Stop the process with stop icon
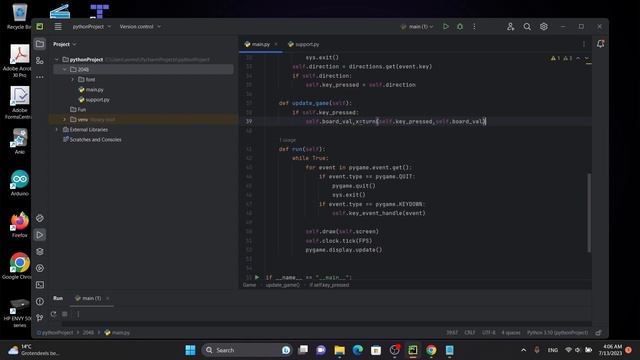This screenshot has width=640, height=360. 64,314
